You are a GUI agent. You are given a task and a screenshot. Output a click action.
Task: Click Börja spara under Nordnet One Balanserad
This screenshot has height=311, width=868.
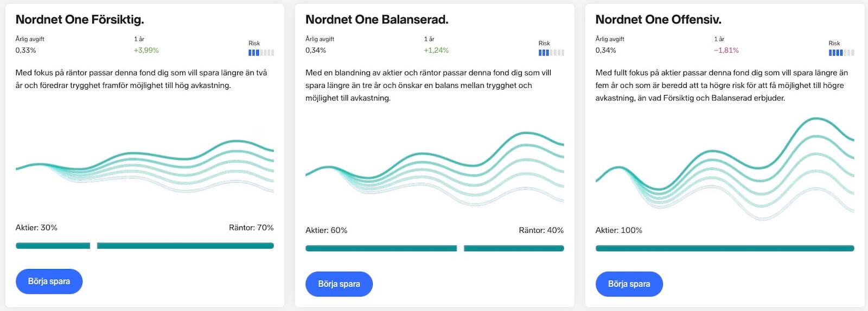click(339, 284)
